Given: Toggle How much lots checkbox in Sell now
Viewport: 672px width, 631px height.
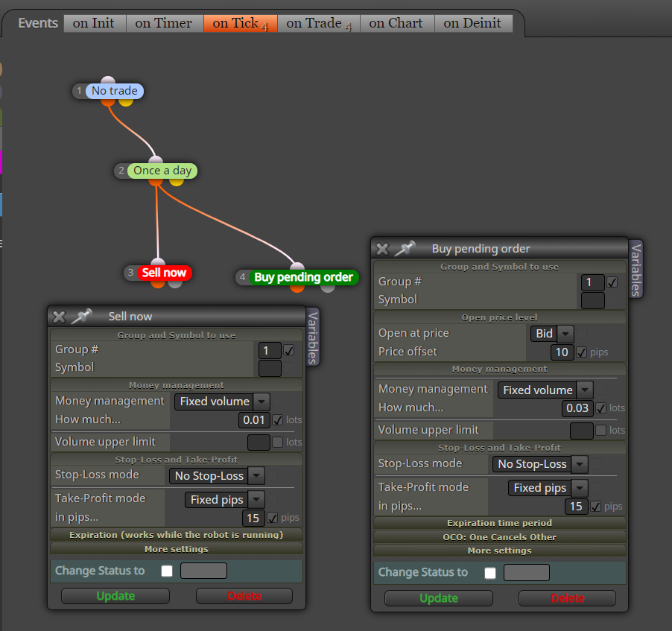Looking at the screenshot, I should (x=278, y=420).
